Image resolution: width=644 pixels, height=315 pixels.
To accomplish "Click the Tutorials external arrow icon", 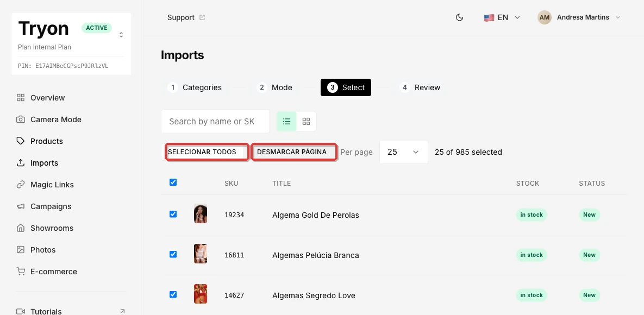I will click(x=122, y=311).
